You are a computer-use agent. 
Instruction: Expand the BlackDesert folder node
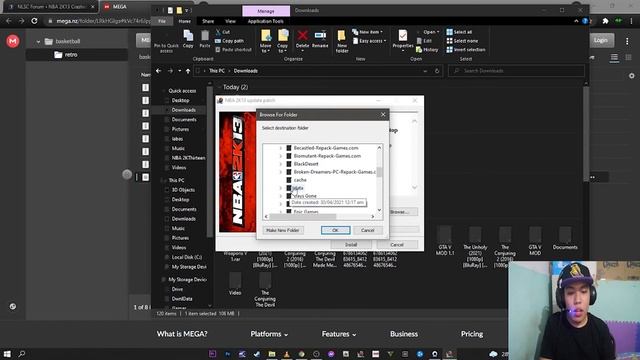(280, 164)
